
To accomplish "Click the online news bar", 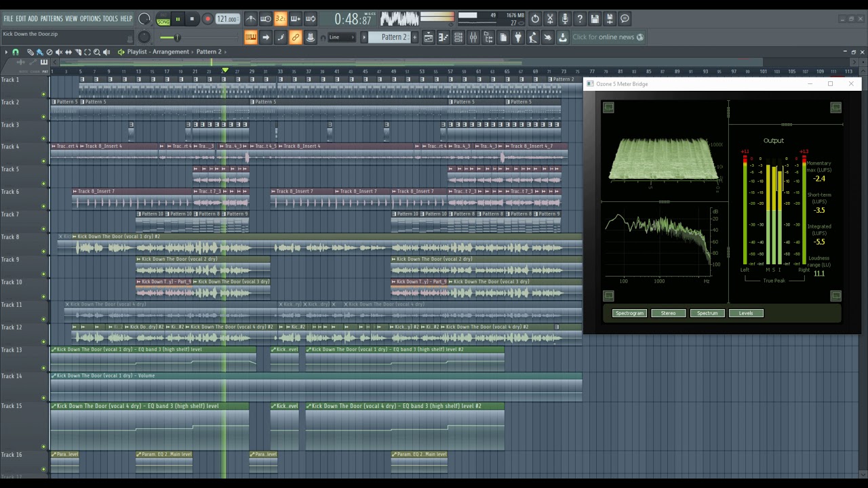I will [x=608, y=37].
